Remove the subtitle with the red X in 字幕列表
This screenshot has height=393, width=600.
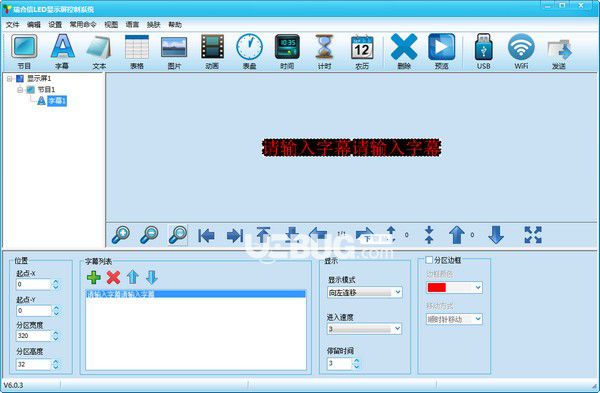click(113, 277)
